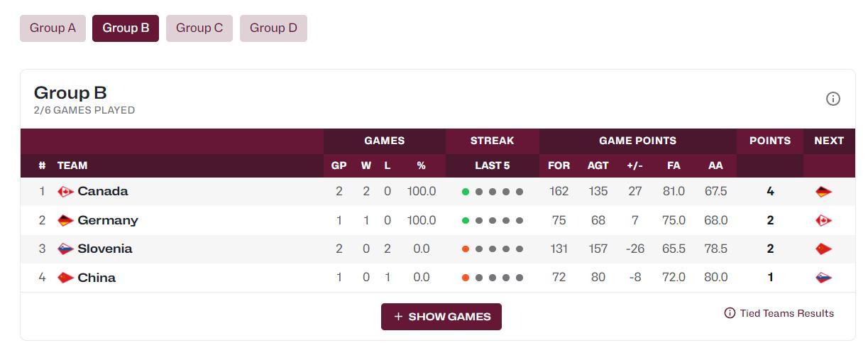Click Slovenia's next opponent flag icon
The image size is (868, 348).
click(x=823, y=249)
